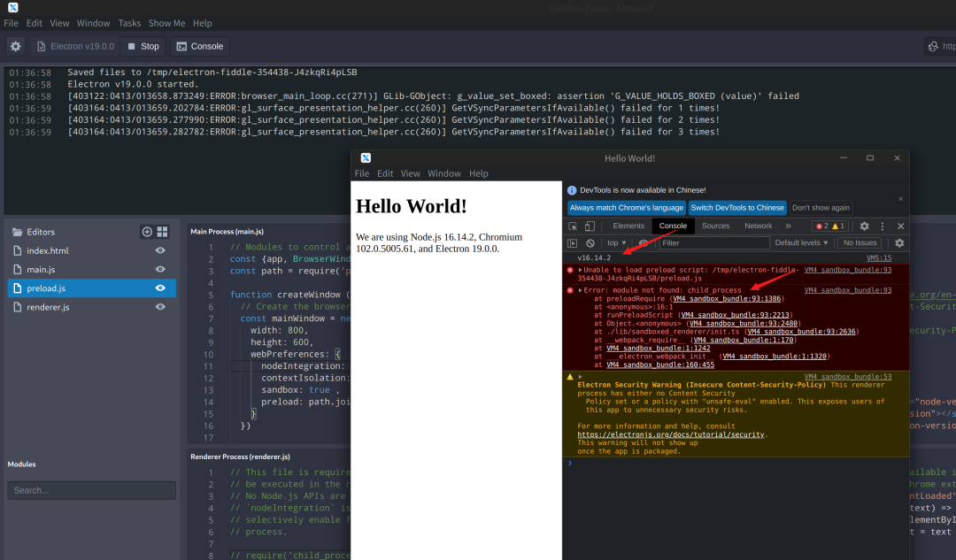Switch to the Network tab
This screenshot has width=956, height=560.
coord(758,226)
